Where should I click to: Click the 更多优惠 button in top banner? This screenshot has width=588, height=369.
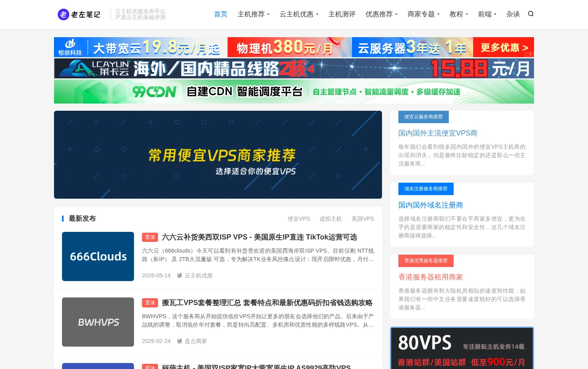pos(504,47)
